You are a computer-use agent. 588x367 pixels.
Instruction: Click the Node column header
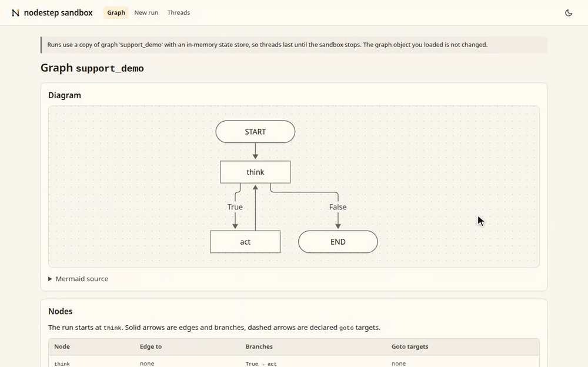pyautogui.click(x=62, y=347)
